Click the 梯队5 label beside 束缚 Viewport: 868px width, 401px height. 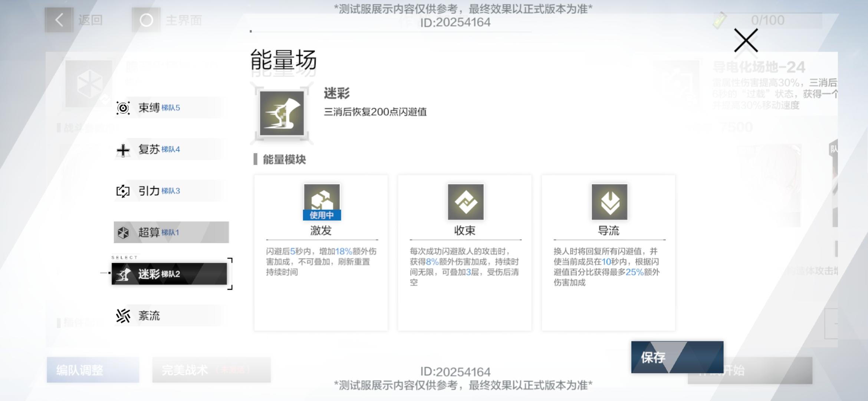coord(171,108)
